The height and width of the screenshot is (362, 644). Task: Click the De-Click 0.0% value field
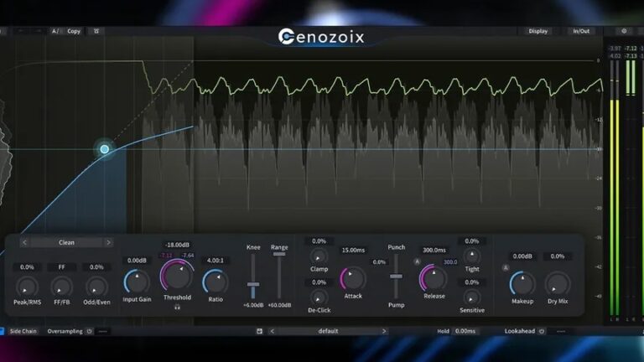[x=319, y=282]
